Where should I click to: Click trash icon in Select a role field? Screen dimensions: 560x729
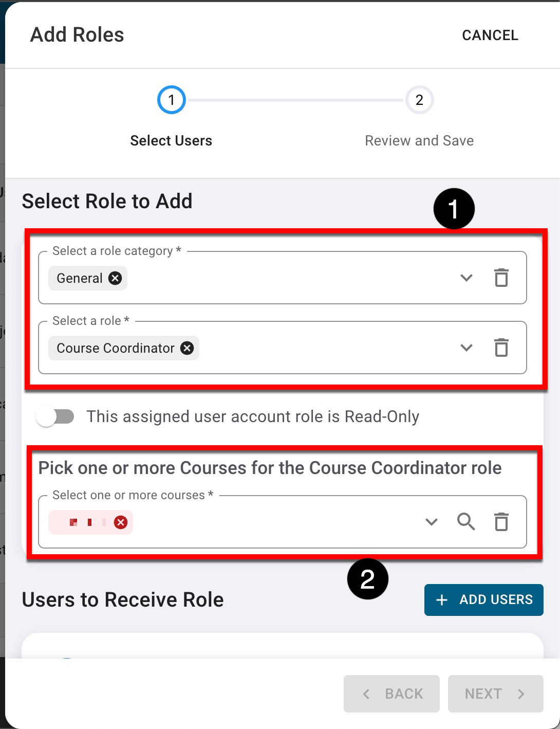click(x=501, y=348)
